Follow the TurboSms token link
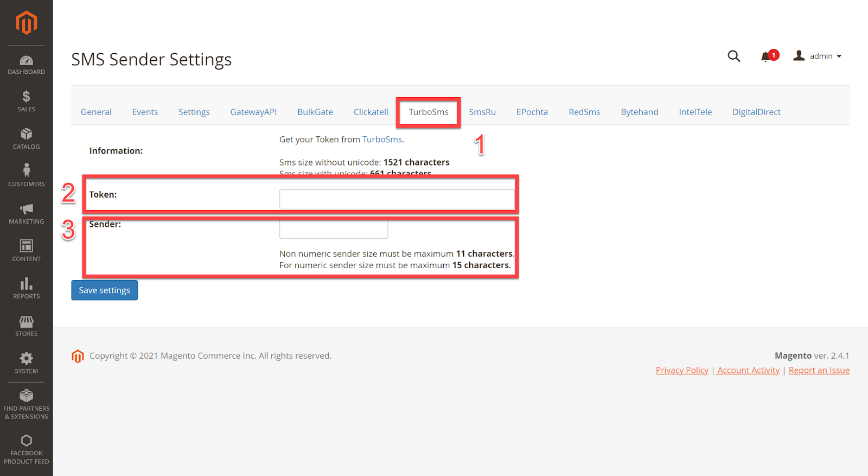Image resolution: width=868 pixels, height=476 pixels. (382, 139)
